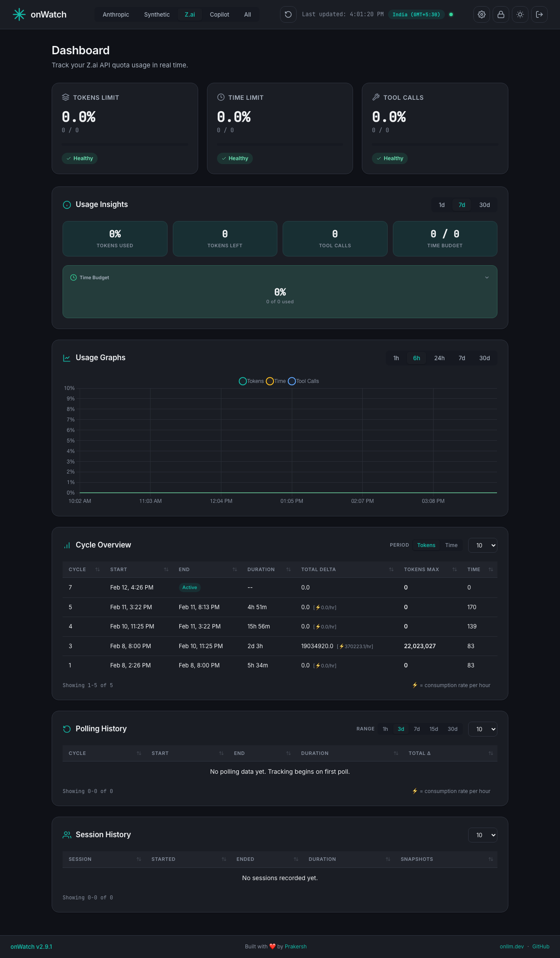Click the Usage Graphs chart icon
Viewport: 560px width, 958px height.
[67, 358]
